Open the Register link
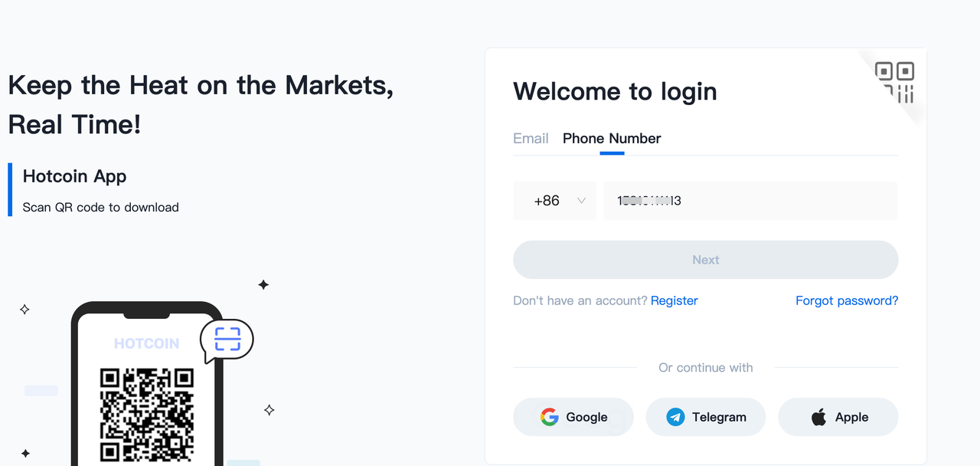This screenshot has width=980, height=466. click(x=674, y=300)
